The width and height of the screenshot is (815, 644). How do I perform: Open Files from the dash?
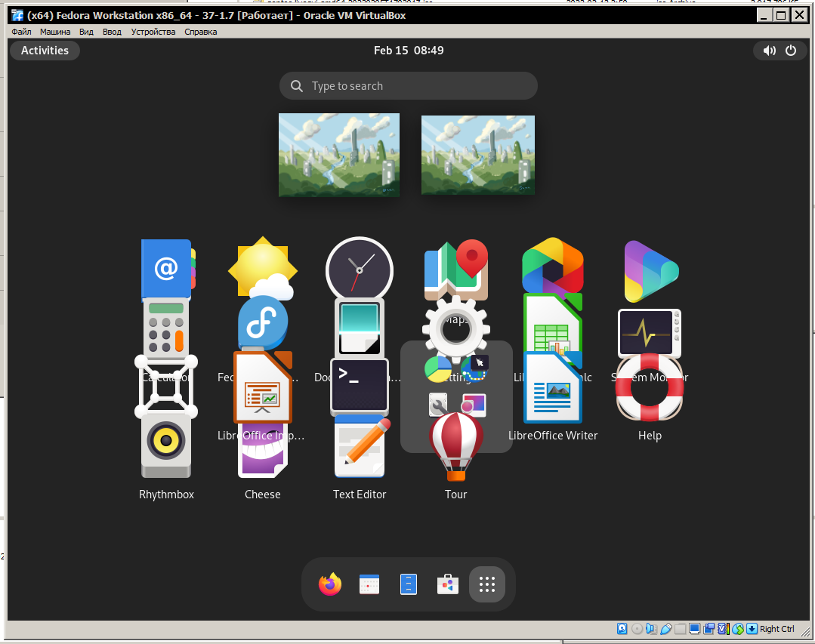pyautogui.click(x=409, y=584)
